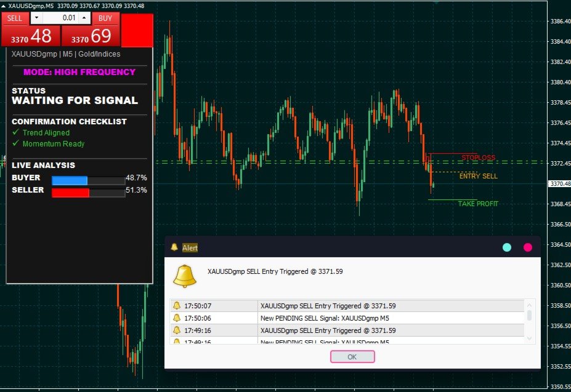The height and width of the screenshot is (392, 571).
Task: Click the 3370.69 buy price tile
Action: click(91, 36)
